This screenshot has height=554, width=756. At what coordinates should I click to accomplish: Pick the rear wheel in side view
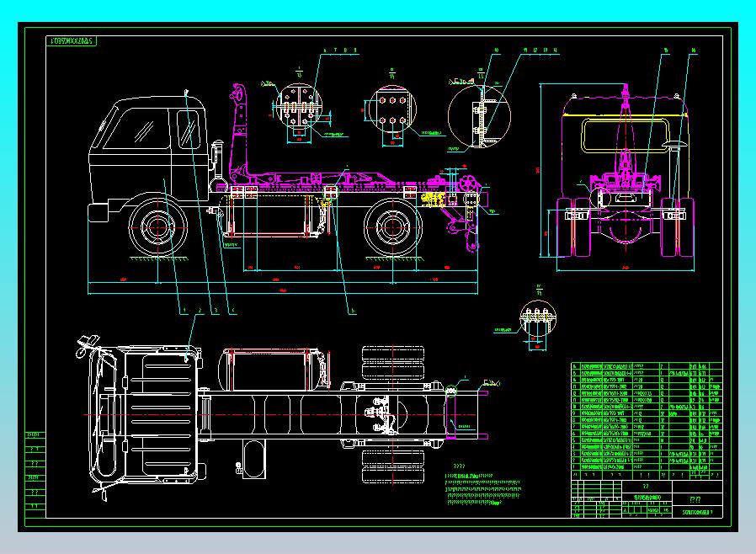(x=392, y=227)
